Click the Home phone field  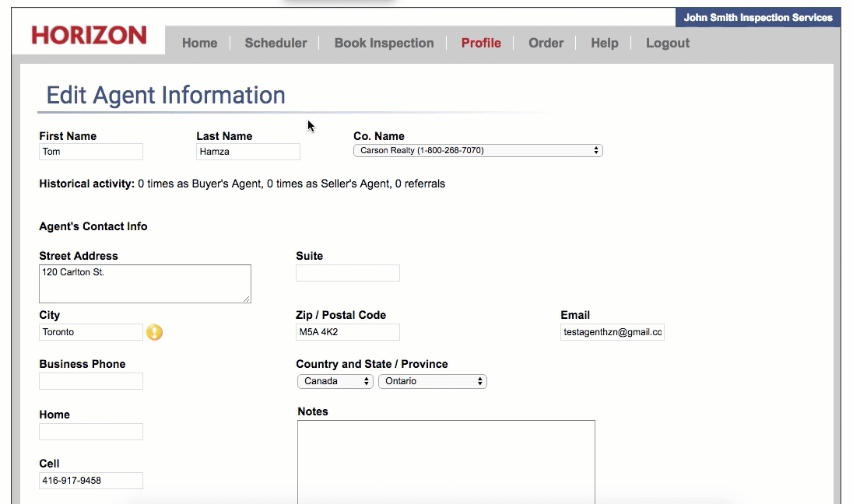91,432
